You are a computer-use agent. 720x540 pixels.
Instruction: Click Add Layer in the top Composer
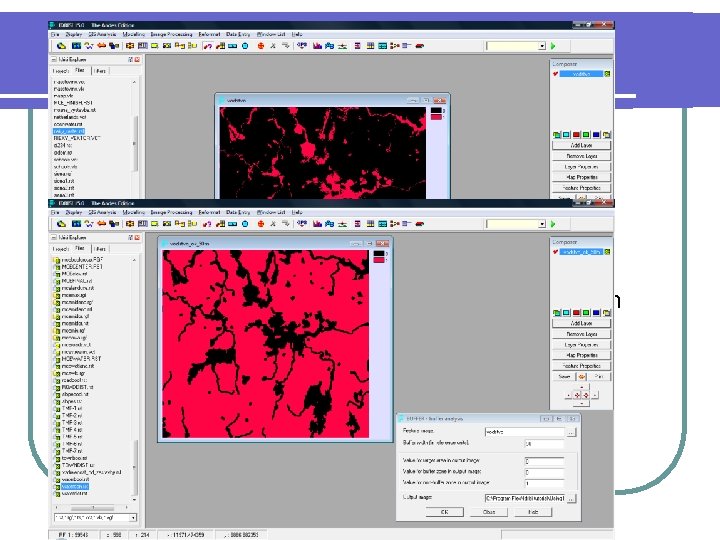coord(581,144)
